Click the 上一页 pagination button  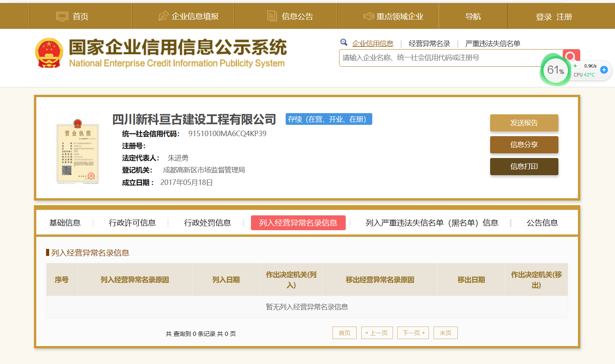377,333
